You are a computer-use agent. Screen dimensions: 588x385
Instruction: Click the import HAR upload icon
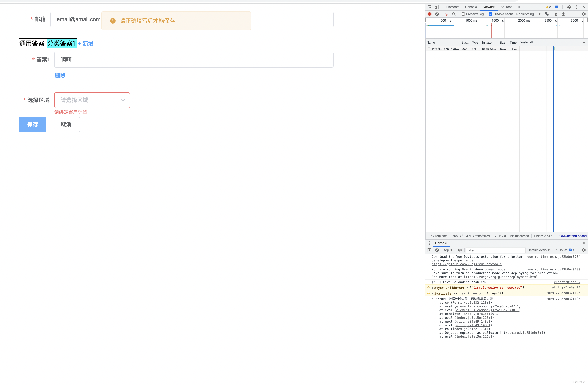click(556, 14)
